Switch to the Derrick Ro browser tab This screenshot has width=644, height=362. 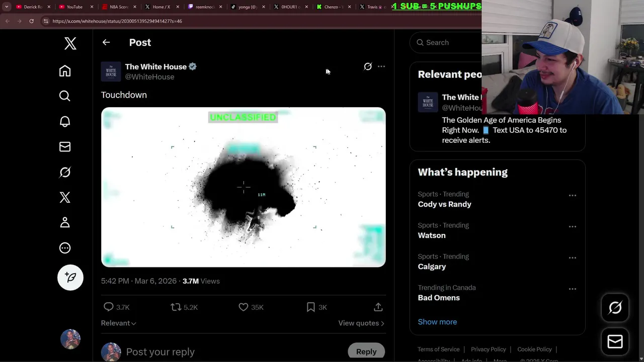(31, 7)
